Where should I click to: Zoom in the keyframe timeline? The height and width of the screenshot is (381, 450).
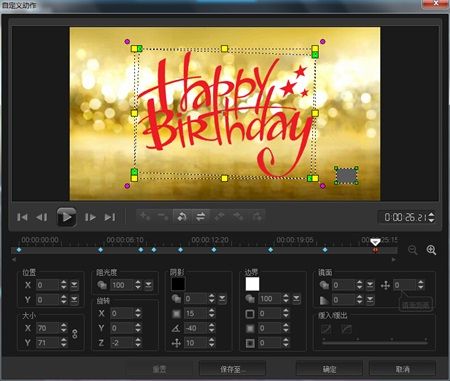431,250
